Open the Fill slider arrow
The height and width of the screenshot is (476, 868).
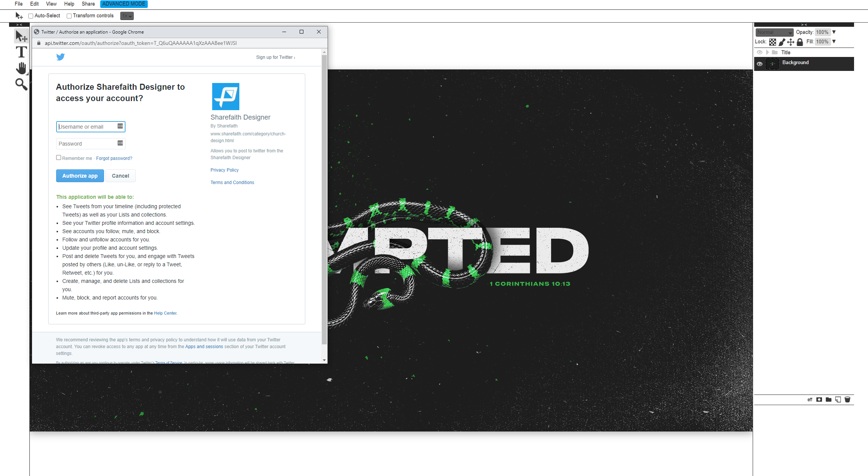[834, 41]
